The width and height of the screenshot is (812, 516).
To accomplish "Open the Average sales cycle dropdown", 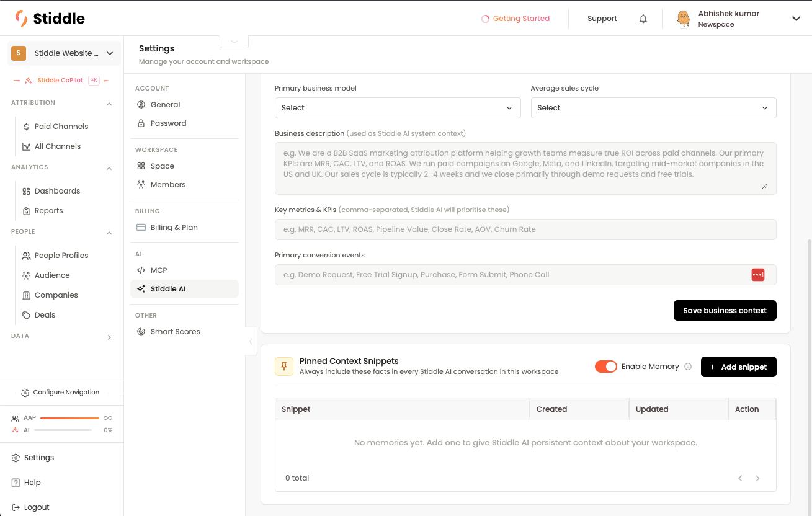I will click(653, 108).
